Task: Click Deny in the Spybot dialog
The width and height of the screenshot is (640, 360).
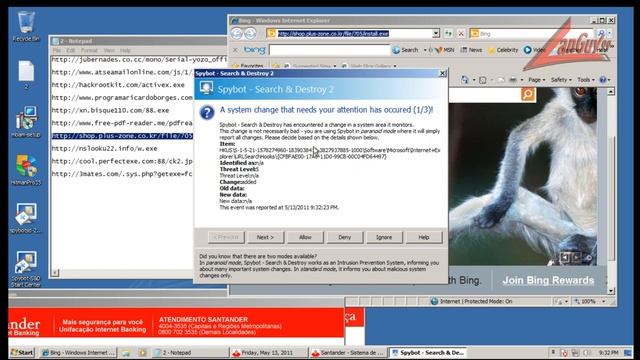Action: [x=344, y=237]
